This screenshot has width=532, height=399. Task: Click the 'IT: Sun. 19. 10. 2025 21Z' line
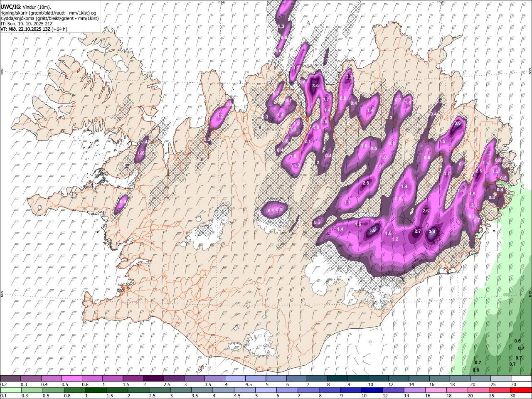tap(27, 24)
